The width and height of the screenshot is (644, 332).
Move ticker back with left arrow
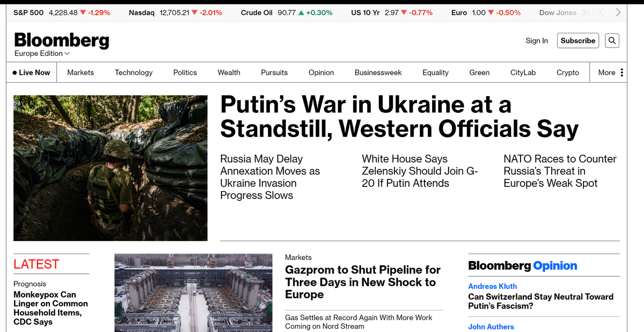[x=602, y=12]
